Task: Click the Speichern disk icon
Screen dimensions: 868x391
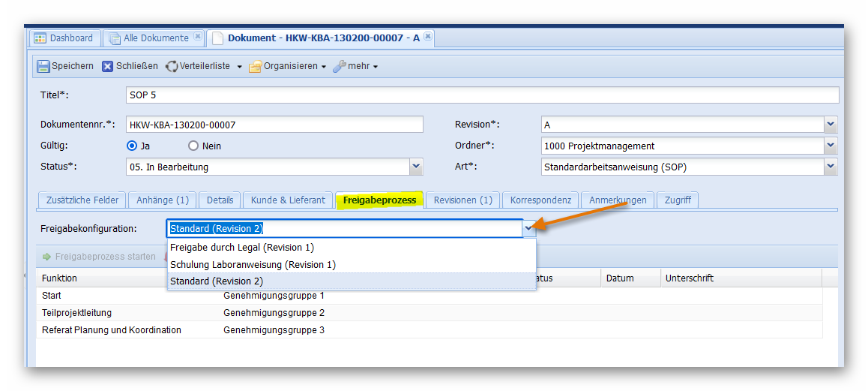Action: pos(43,66)
